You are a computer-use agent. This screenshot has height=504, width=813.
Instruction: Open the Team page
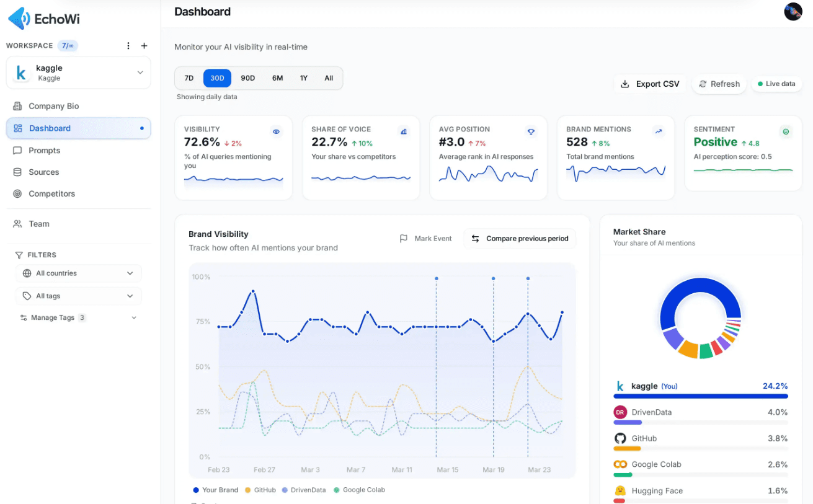[x=79, y=224]
